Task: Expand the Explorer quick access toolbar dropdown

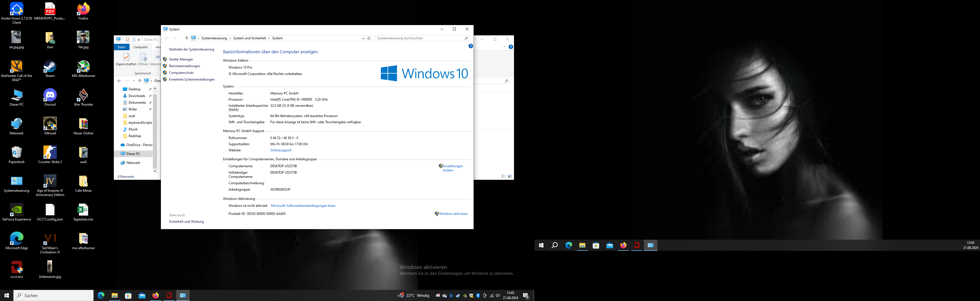Action: [x=139, y=40]
